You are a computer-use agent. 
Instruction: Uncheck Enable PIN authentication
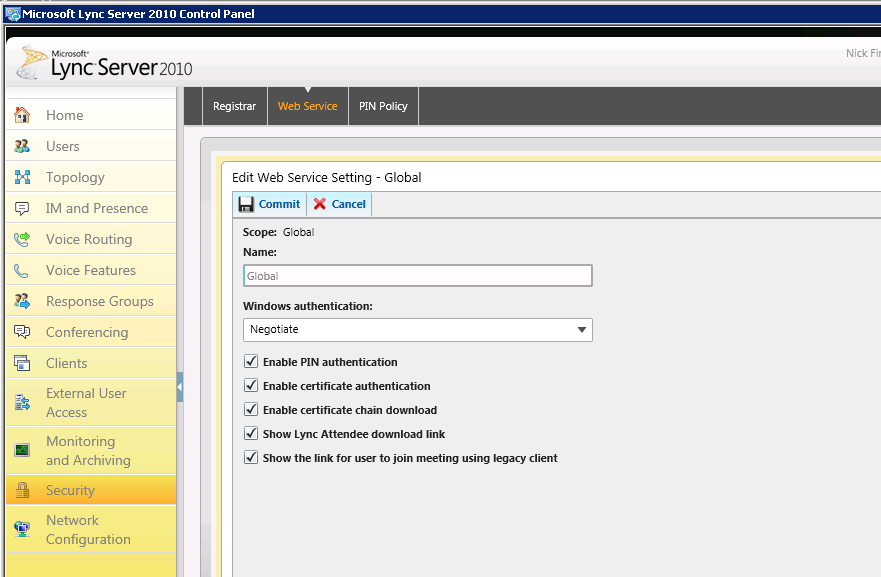251,362
